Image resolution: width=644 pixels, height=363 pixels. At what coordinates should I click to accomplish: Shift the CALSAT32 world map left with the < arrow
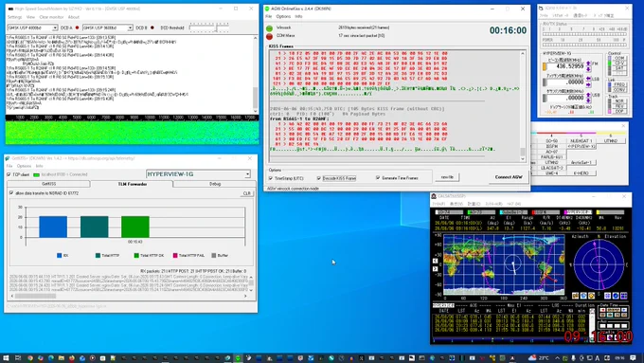coord(436,261)
